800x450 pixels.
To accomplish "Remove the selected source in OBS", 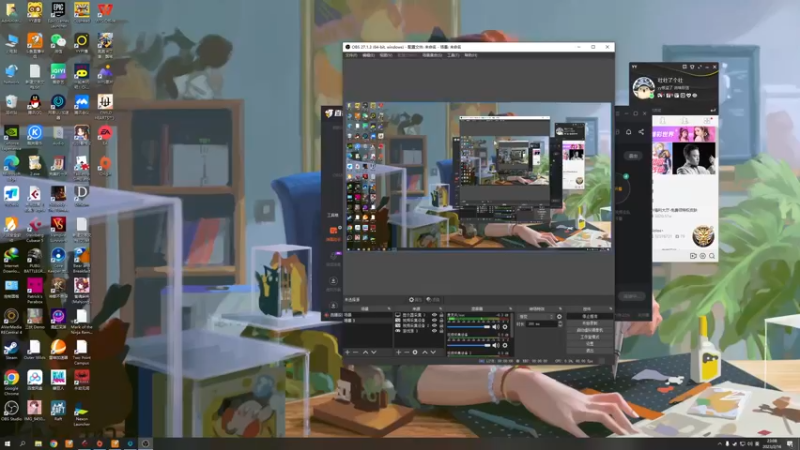I will [x=407, y=352].
